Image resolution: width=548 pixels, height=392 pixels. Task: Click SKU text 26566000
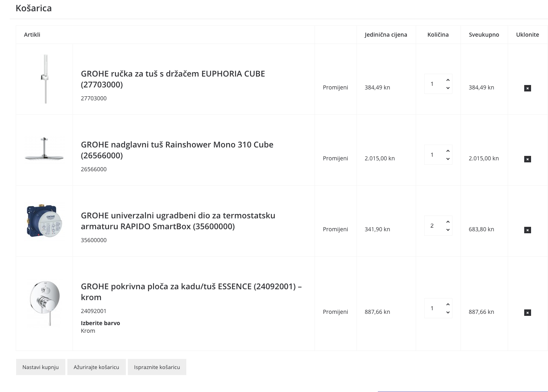tap(94, 169)
